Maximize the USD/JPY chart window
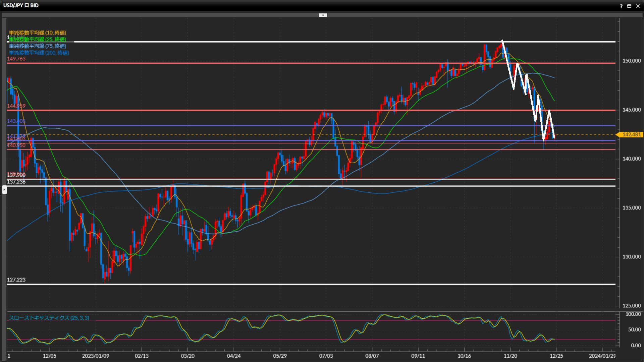 pos(629,6)
